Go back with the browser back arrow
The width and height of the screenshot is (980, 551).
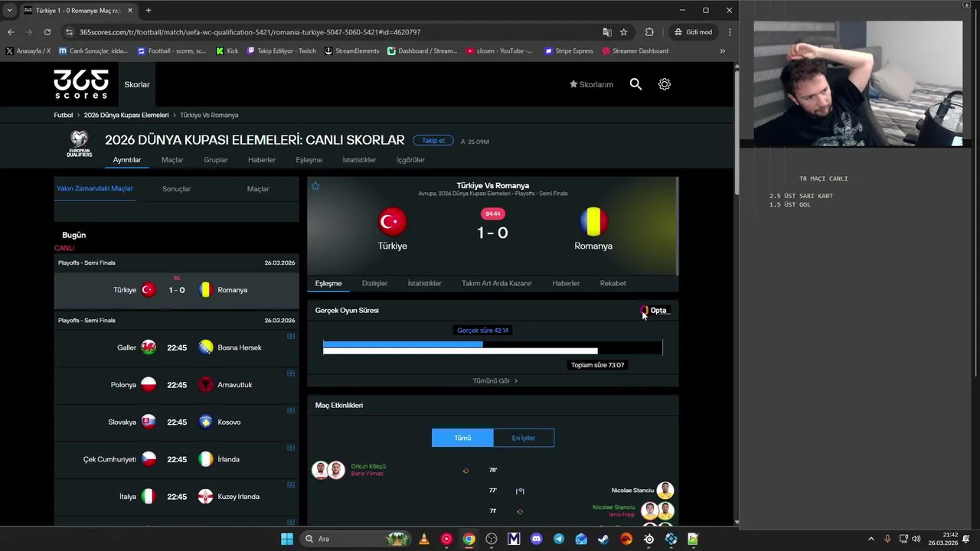[x=11, y=32]
